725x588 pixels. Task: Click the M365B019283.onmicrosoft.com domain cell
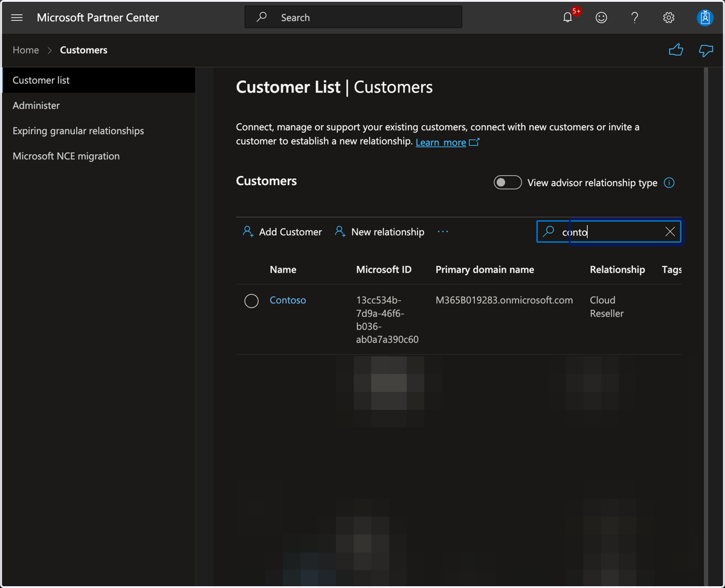pyautogui.click(x=504, y=300)
